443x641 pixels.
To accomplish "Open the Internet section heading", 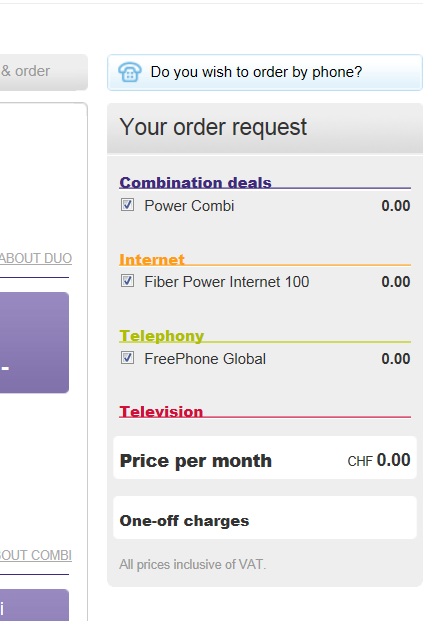I will (x=152, y=259).
